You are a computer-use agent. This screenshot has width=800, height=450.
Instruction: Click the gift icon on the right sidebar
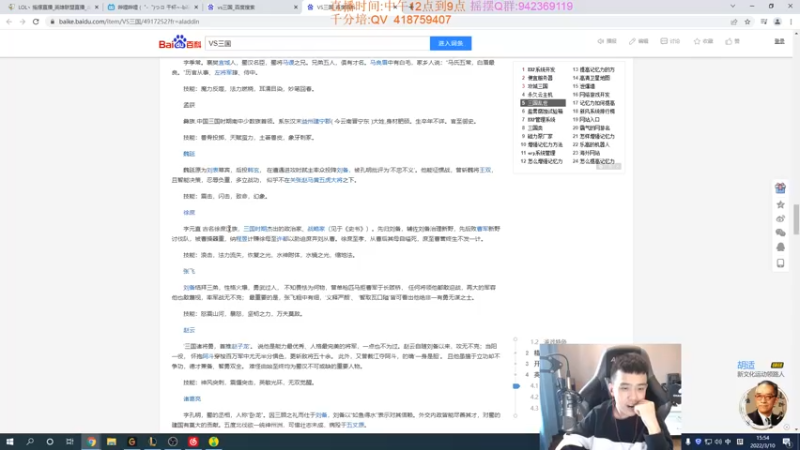pyautogui.click(x=780, y=188)
